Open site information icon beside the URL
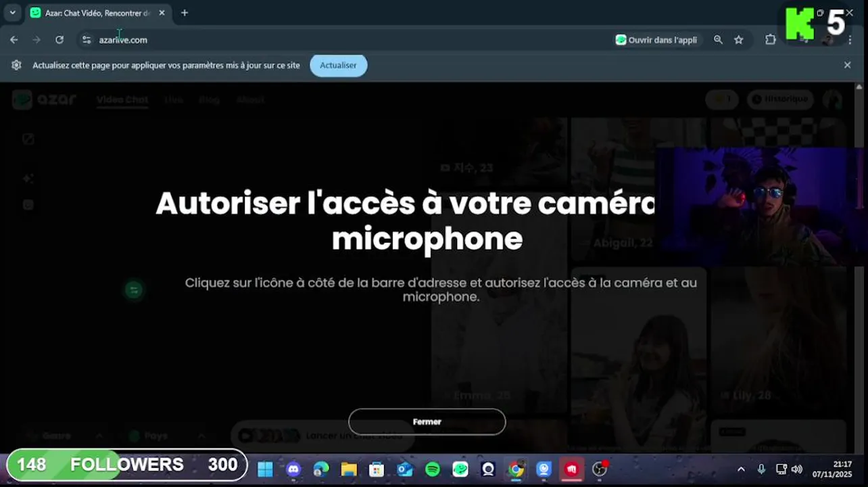This screenshot has width=868, height=487. click(87, 40)
